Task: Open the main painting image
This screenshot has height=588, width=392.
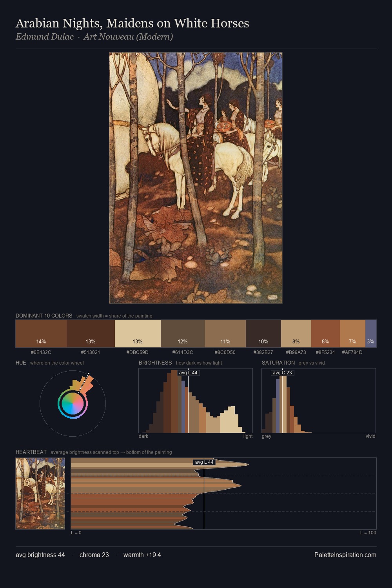Action: tap(196, 178)
